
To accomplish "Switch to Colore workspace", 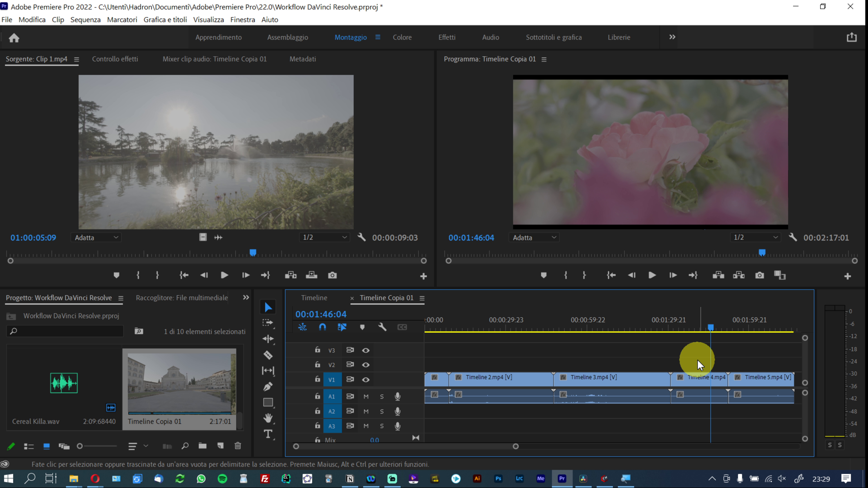I will [402, 37].
